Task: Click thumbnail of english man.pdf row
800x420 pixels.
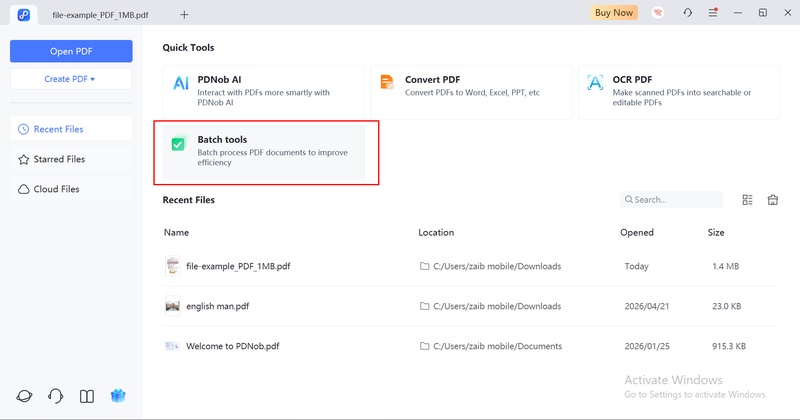Action: click(172, 306)
